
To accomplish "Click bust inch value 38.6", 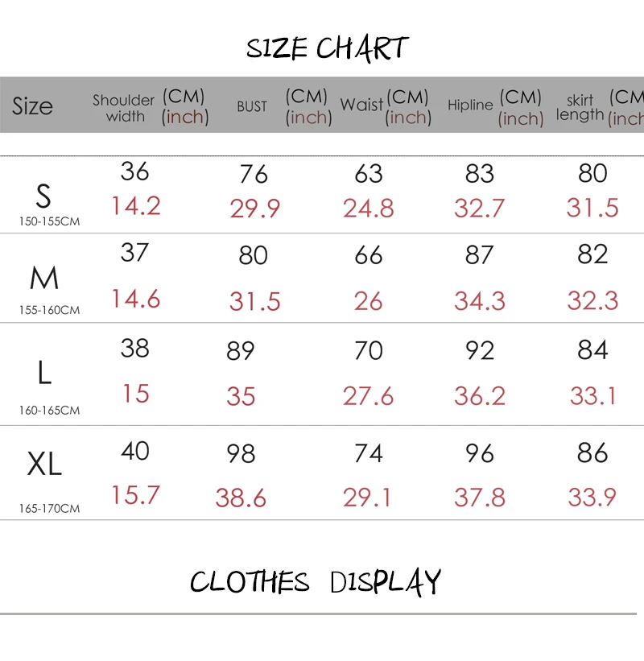I will (241, 498).
